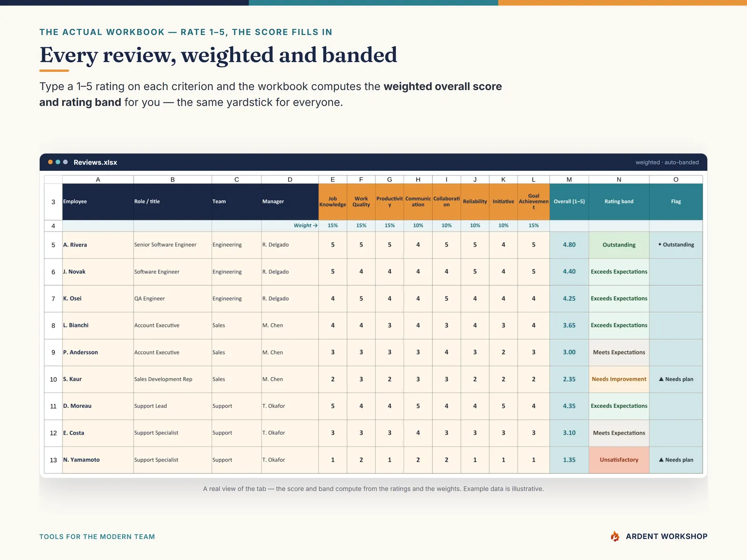
Task: Click overall score 4.80 cell
Action: coord(569,245)
